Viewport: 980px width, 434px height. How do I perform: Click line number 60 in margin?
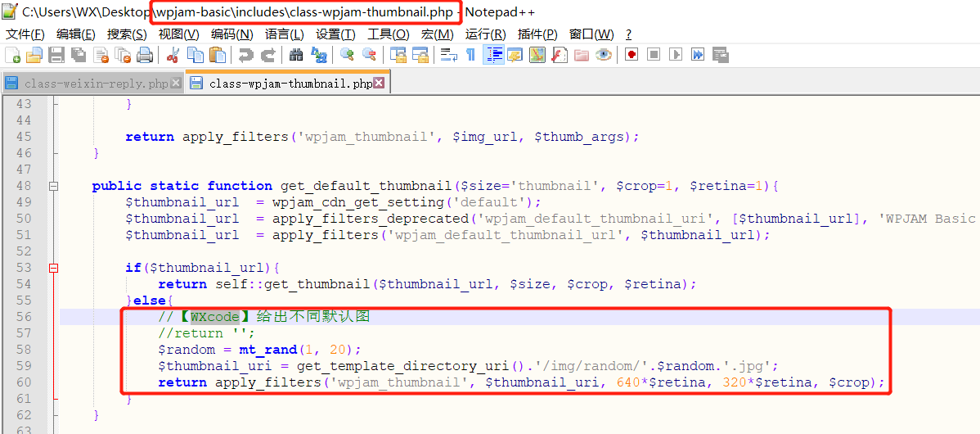(x=23, y=382)
